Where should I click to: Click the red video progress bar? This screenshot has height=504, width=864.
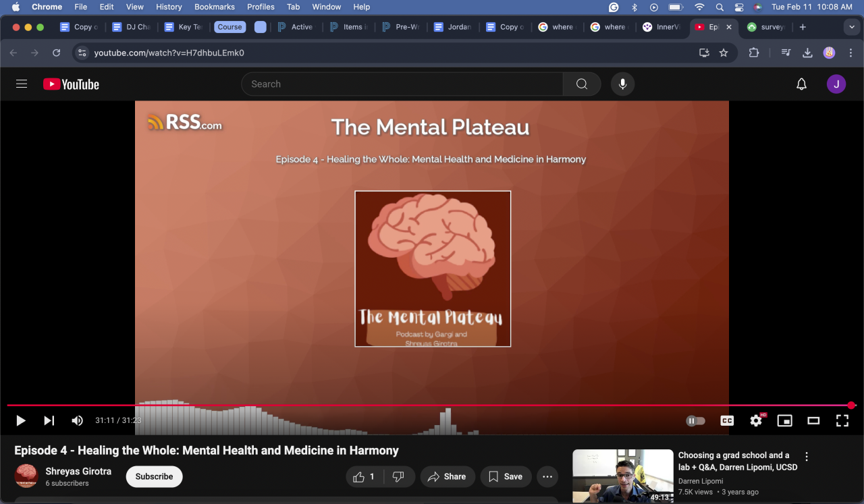tap(432, 405)
